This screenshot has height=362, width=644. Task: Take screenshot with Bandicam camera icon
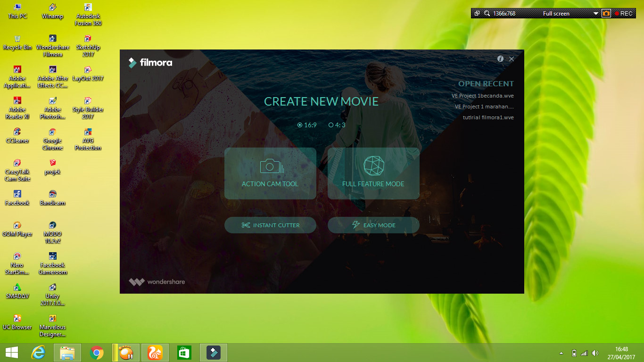[606, 14]
